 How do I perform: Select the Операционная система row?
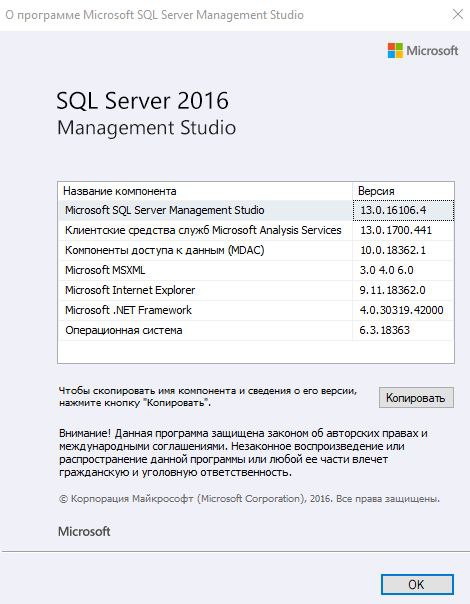click(x=256, y=331)
